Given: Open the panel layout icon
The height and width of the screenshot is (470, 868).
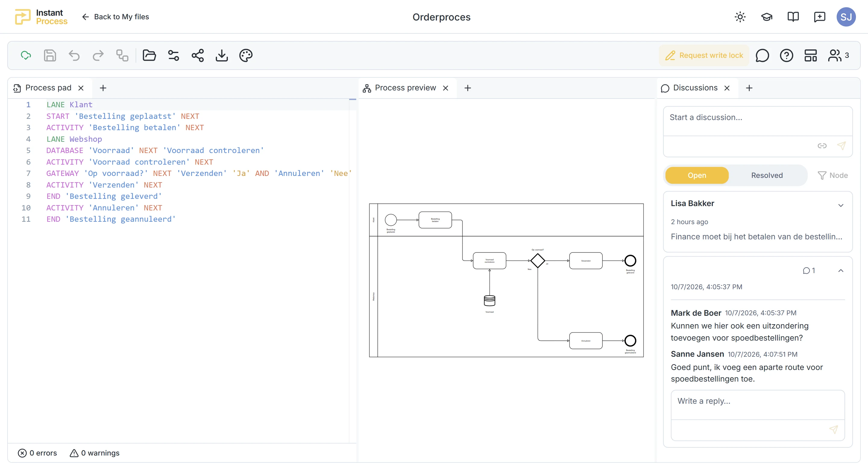Looking at the screenshot, I should (811, 55).
